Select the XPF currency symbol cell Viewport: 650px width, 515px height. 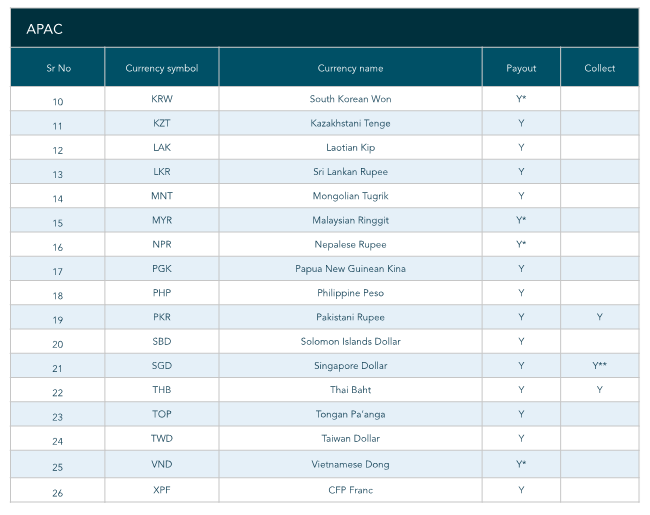(161, 490)
